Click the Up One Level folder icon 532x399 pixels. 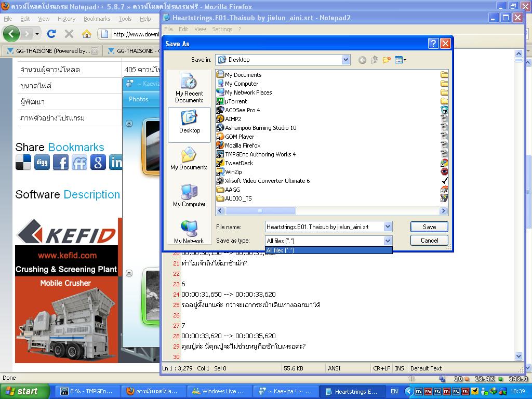[374, 60]
